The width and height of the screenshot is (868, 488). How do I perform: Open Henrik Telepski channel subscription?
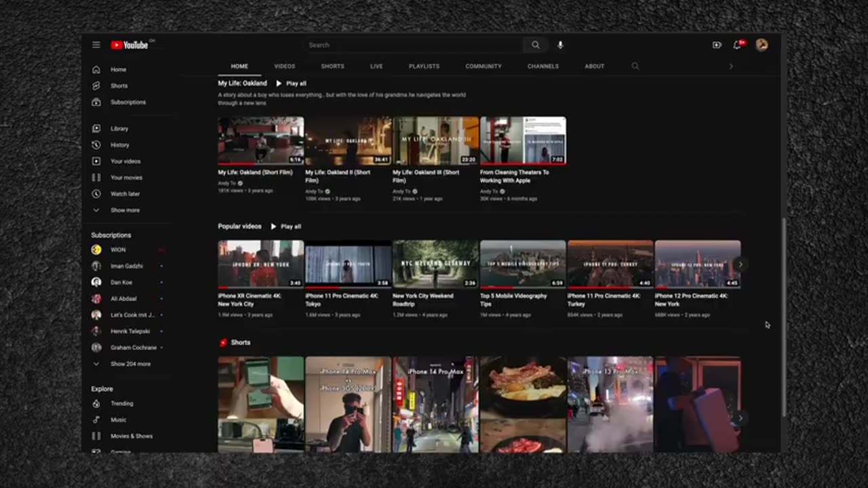coord(129,331)
